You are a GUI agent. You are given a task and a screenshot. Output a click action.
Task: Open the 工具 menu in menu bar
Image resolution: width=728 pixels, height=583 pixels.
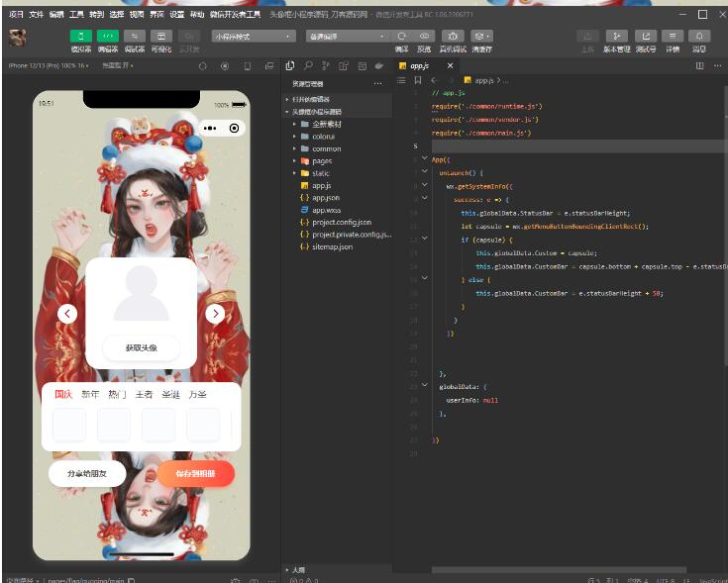click(76, 15)
